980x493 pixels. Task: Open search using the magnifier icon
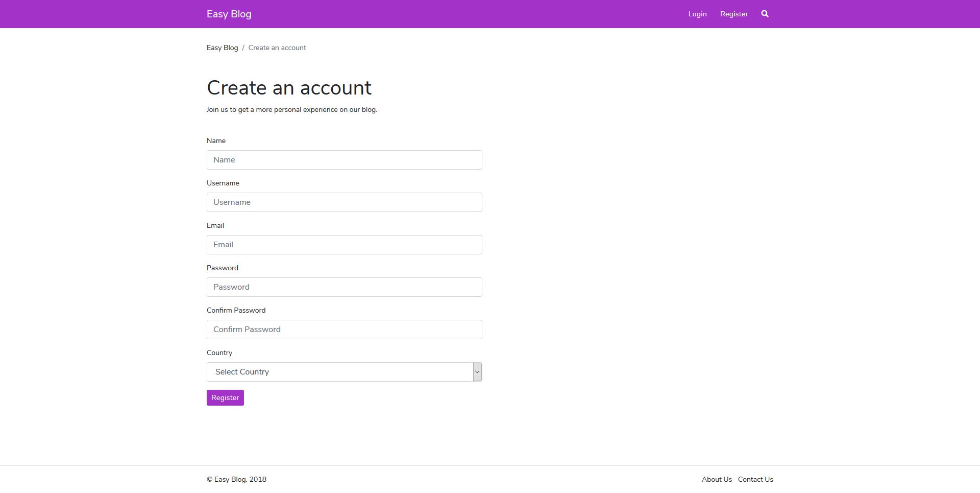click(x=765, y=14)
